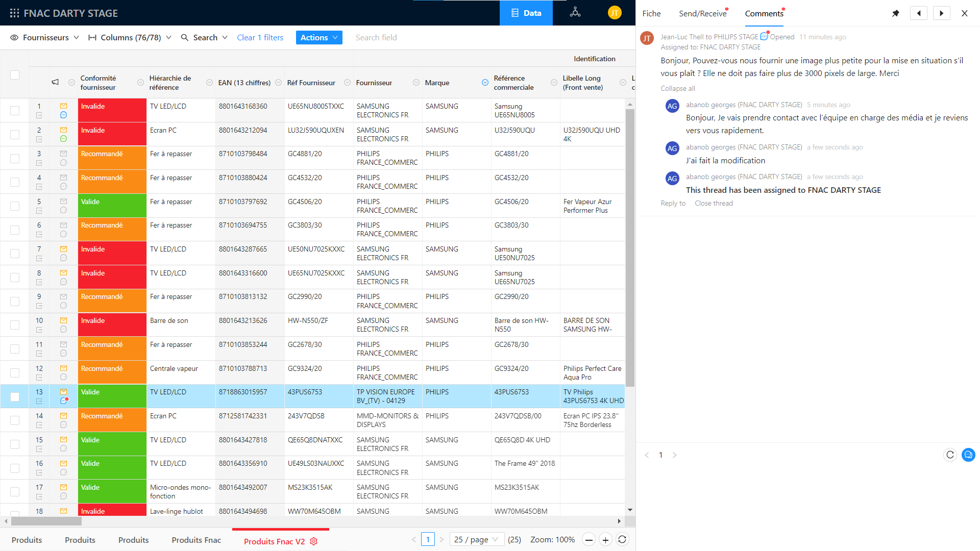Go to next record arrow in panel
The width and height of the screenshot is (980, 551).
(x=941, y=13)
